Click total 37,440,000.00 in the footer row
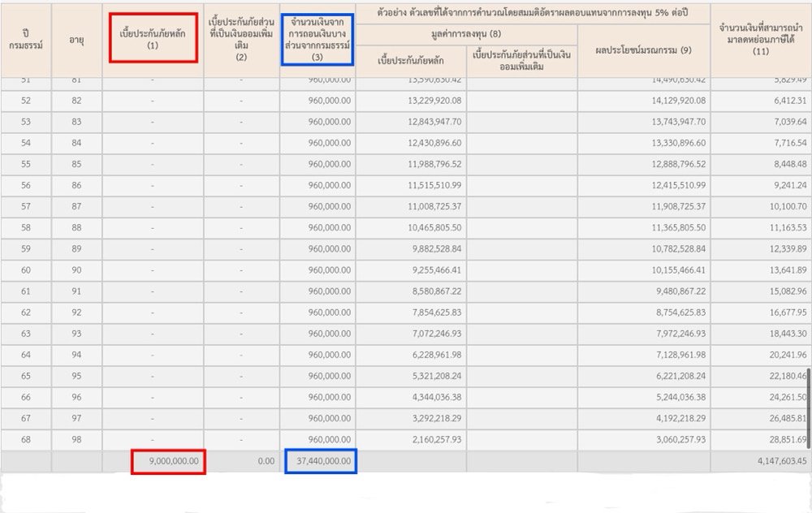This screenshot has height=513, width=812. [x=321, y=461]
